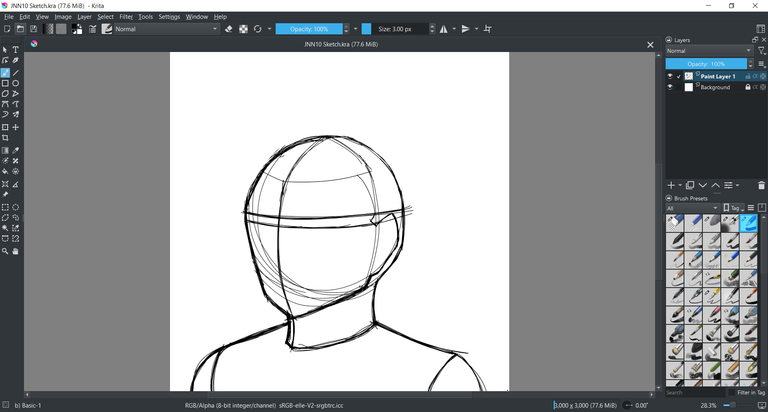This screenshot has height=412, width=768.
Task: Open the File menu
Action: [x=9, y=17]
